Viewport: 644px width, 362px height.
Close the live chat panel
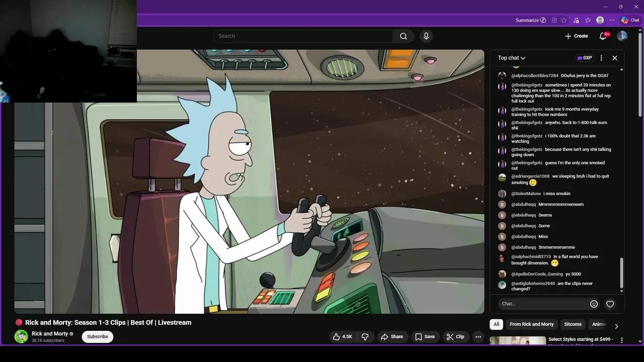[615, 58]
